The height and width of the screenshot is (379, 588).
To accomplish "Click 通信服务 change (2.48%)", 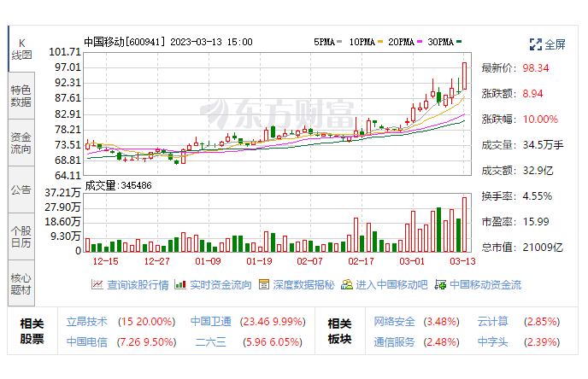I will tap(441, 342).
